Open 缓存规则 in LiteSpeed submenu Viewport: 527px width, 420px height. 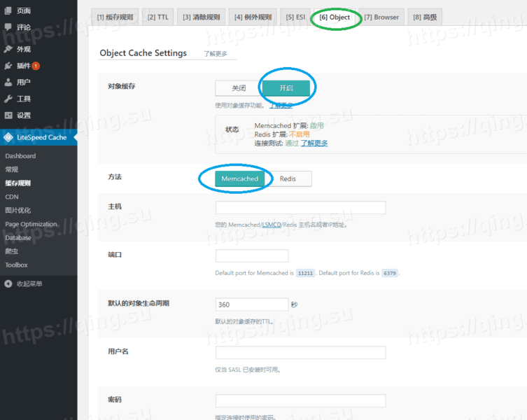(x=17, y=183)
